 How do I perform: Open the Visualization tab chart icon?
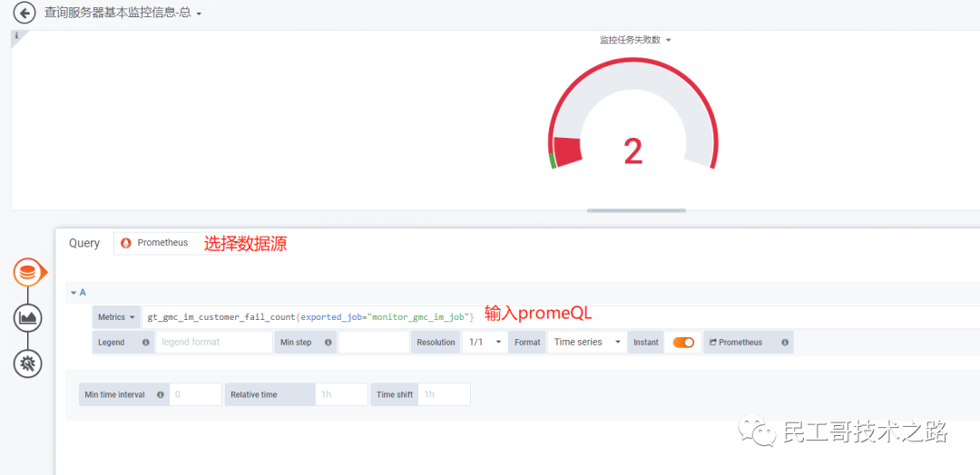click(x=27, y=317)
